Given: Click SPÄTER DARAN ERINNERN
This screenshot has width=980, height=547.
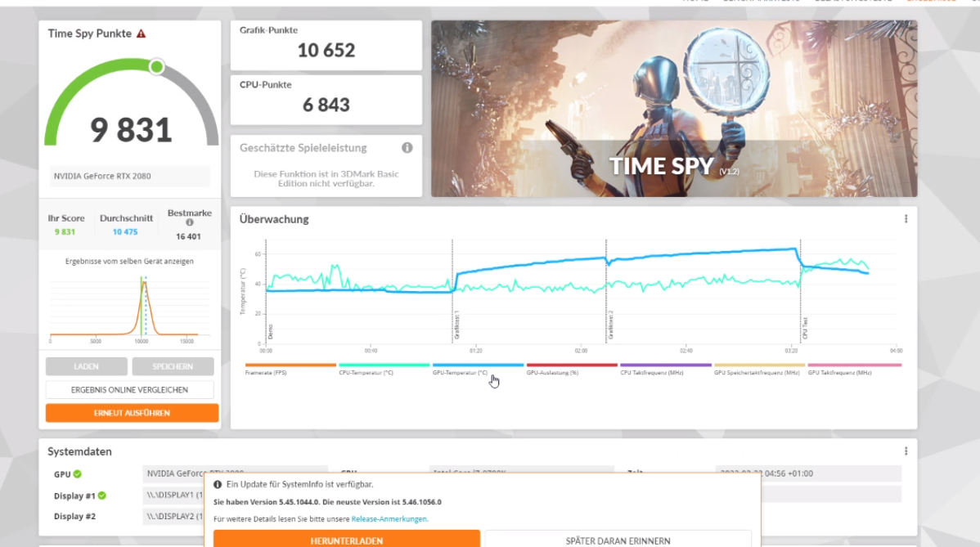Looking at the screenshot, I should (618, 539).
